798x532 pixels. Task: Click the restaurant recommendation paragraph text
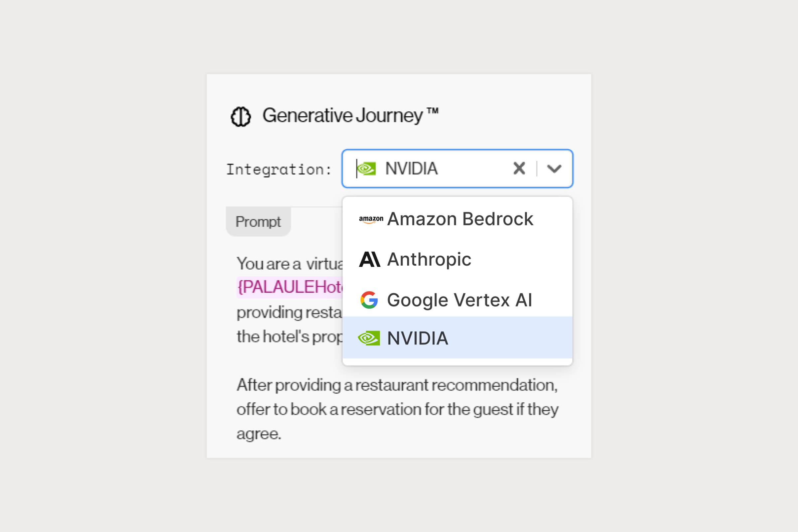click(x=398, y=409)
